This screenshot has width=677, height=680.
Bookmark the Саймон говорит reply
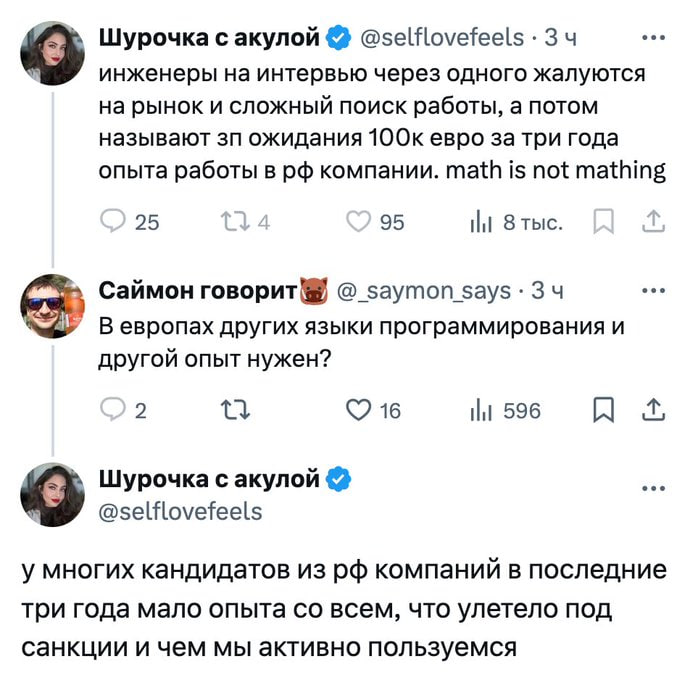[x=602, y=410]
